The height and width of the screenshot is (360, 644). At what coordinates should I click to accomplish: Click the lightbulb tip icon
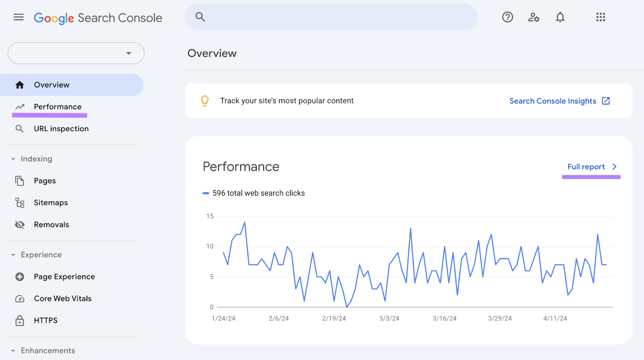[x=205, y=101]
